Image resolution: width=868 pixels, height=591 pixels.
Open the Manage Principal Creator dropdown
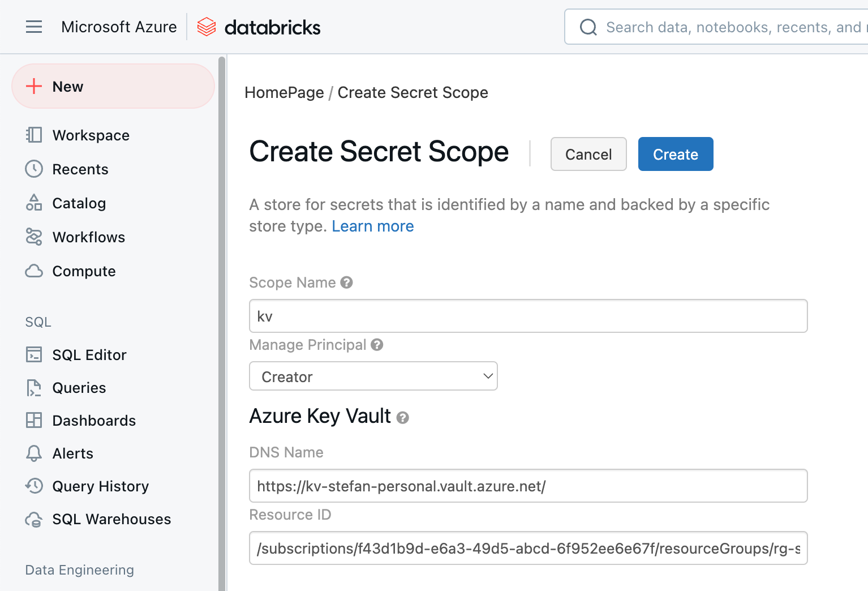[x=373, y=376]
